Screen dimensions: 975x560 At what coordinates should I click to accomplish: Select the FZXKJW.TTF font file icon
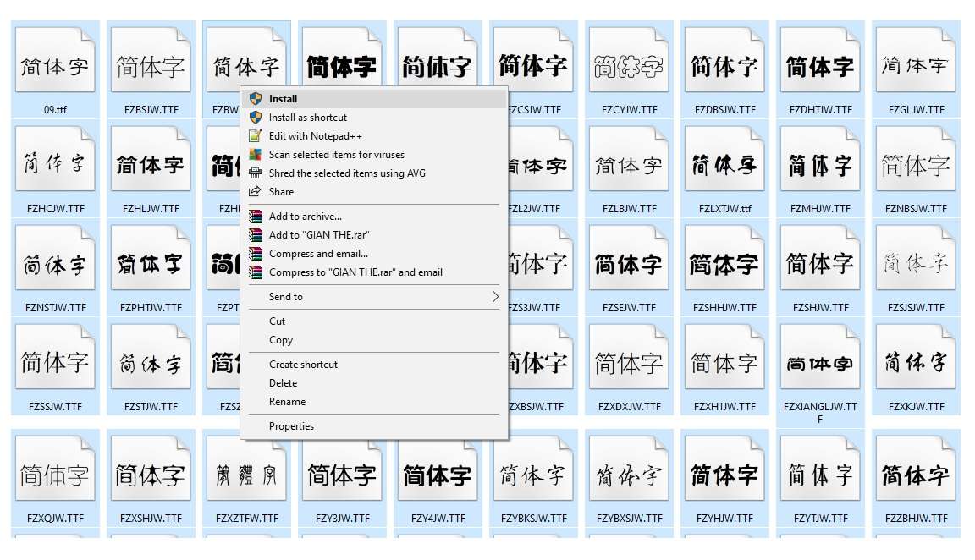(916, 357)
